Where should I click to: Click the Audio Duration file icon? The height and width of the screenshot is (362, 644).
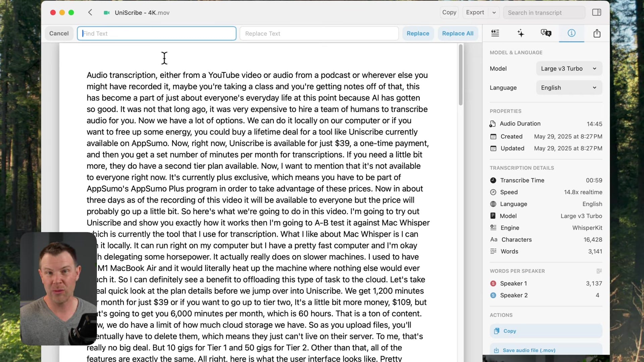492,124
